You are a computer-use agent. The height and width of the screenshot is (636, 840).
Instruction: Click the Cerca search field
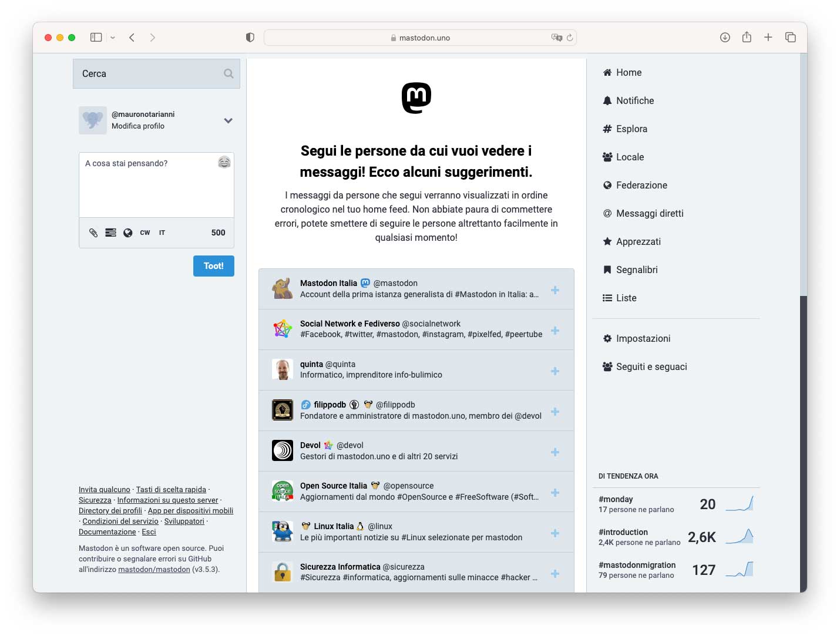click(x=156, y=73)
